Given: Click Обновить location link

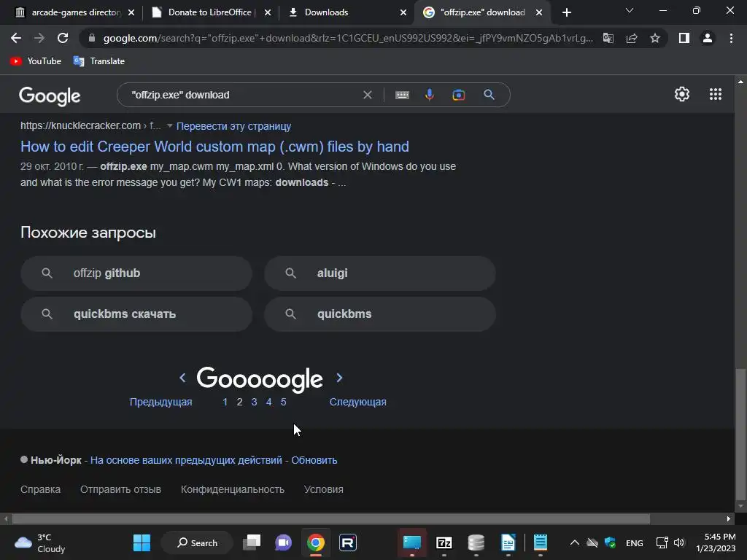Looking at the screenshot, I should click(314, 461).
